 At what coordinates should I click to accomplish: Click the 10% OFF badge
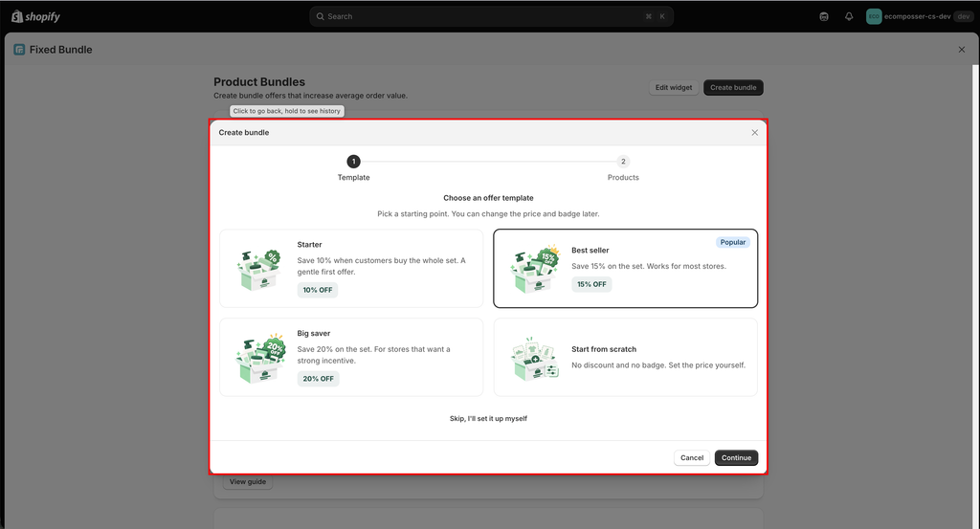(x=318, y=290)
